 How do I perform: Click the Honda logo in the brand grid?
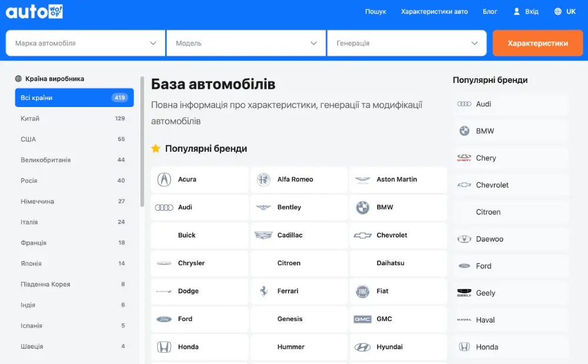(164, 347)
